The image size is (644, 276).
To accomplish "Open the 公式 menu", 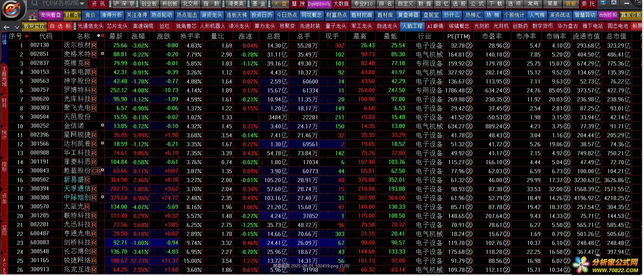I will pos(477,3).
